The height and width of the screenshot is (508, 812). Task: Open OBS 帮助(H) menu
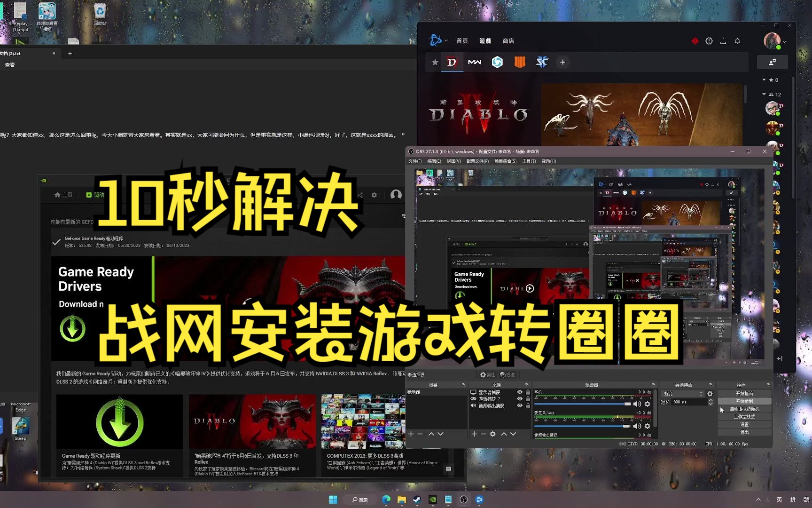[x=548, y=161]
